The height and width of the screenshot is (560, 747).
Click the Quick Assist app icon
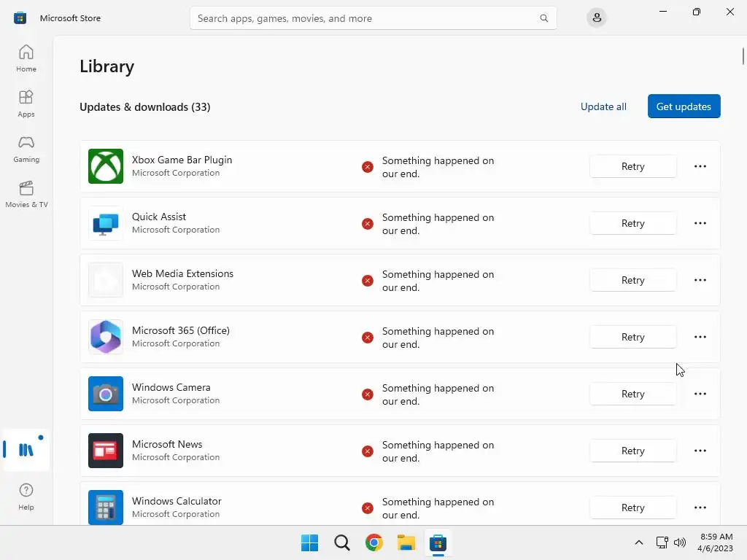tap(106, 223)
